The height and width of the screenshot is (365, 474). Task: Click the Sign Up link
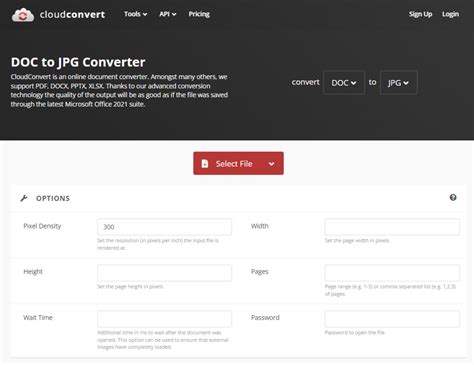[x=420, y=14]
